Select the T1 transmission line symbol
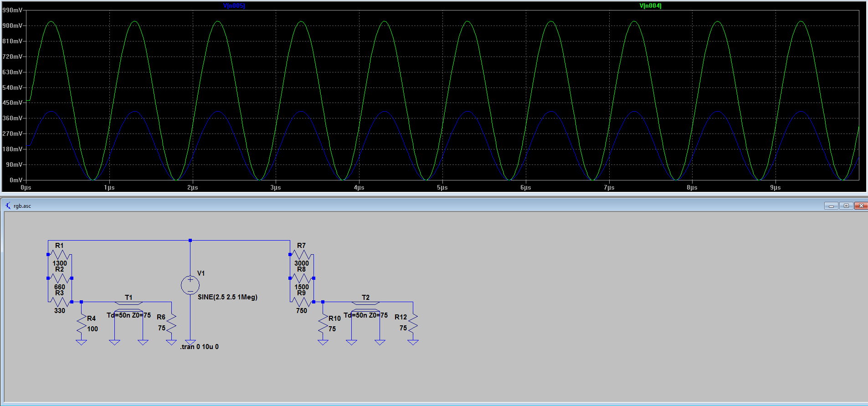Viewport: 868px width, 406px height. pos(128,303)
